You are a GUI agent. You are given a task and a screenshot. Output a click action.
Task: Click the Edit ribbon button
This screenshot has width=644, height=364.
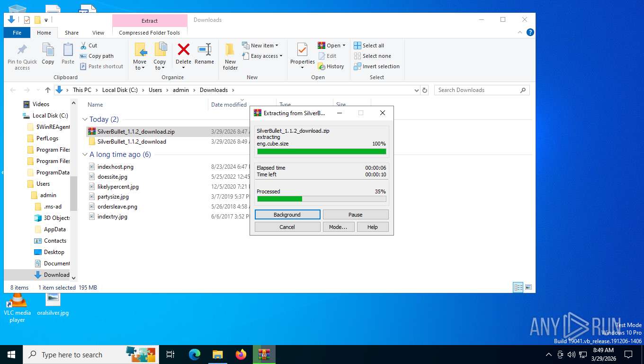(327, 56)
